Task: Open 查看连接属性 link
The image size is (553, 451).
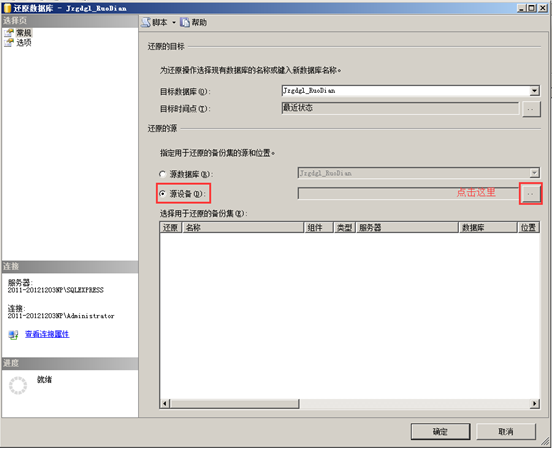Action: (47, 334)
